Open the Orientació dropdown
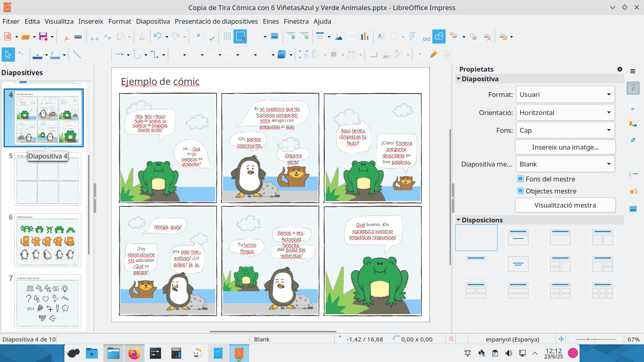 pos(565,113)
